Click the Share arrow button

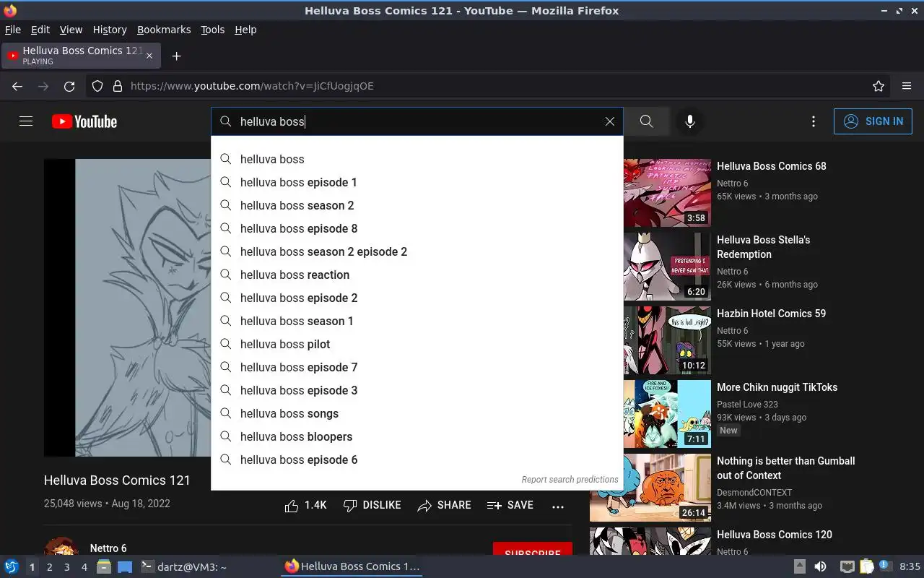pos(445,506)
